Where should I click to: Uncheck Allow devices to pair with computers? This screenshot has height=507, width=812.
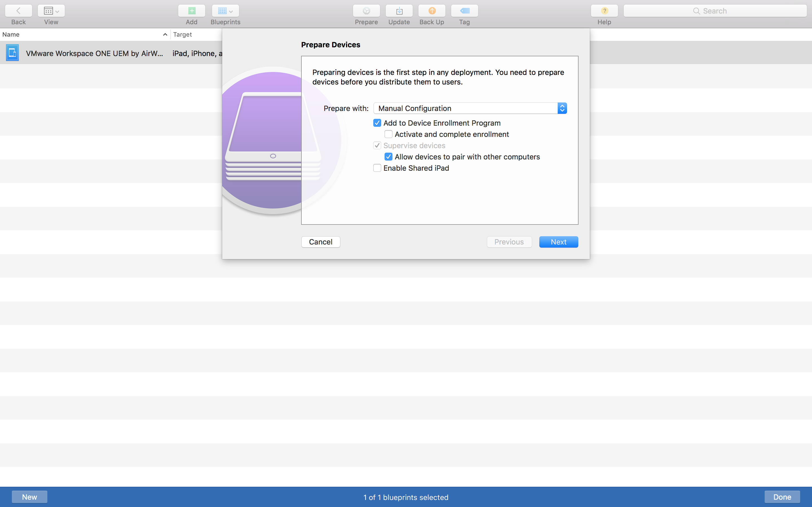coord(388,157)
